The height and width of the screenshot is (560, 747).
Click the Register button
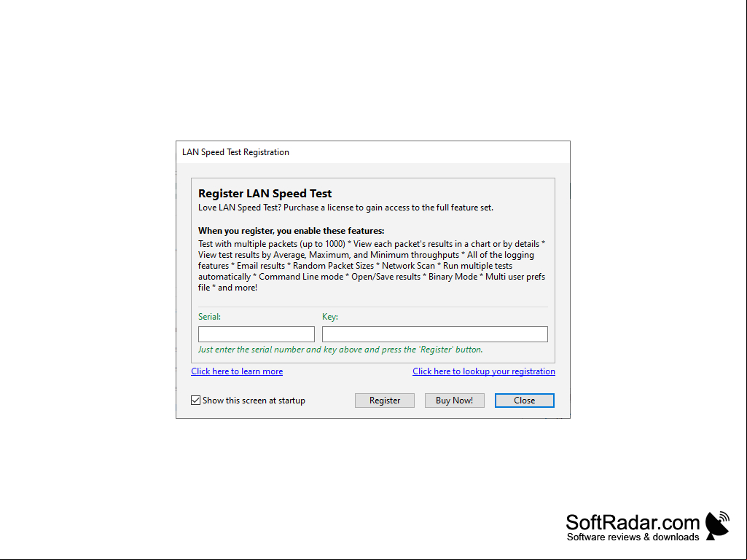[x=385, y=401]
